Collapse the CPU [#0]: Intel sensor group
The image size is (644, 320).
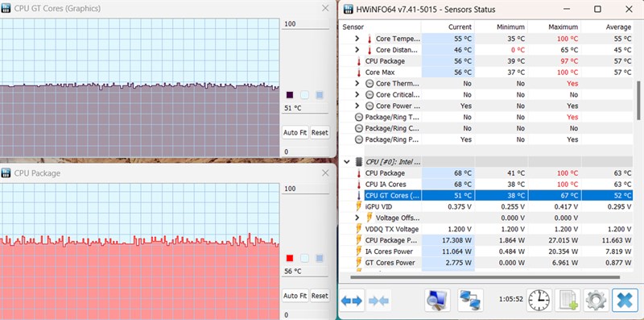click(347, 162)
